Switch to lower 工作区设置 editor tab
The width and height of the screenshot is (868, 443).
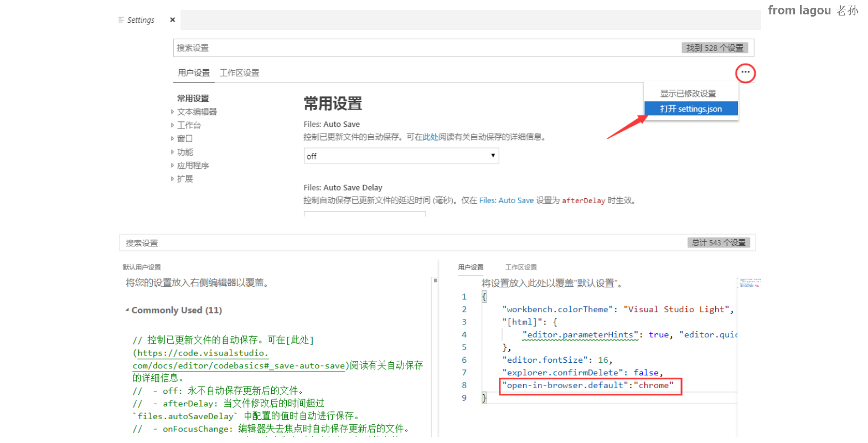521,267
